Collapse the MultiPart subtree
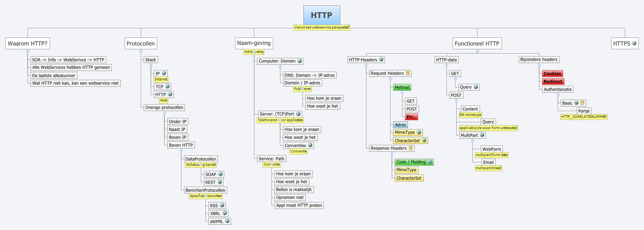Image resolution: width=644 pixels, height=230 pixels. click(472, 141)
